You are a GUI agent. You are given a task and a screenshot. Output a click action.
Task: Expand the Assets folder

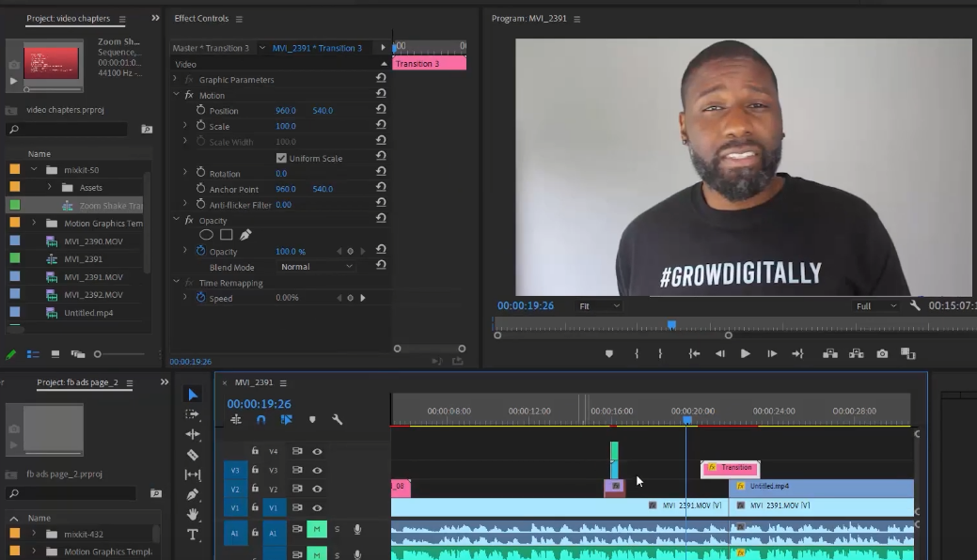point(49,187)
